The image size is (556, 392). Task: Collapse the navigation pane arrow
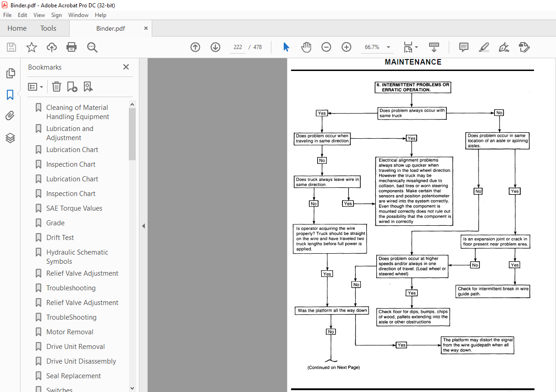click(143, 226)
